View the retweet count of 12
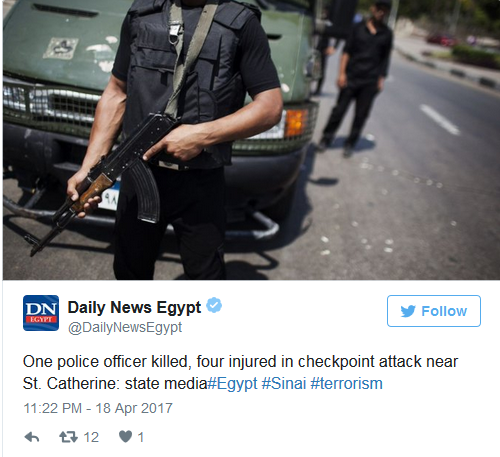The height and width of the screenshot is (457, 500). [91, 437]
